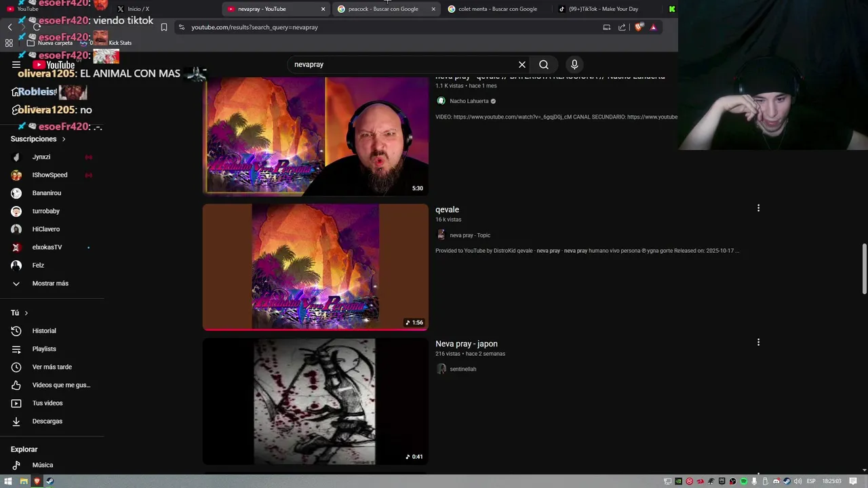The image size is (868, 488).
Task: Click the browser address bar URL
Action: point(254,27)
